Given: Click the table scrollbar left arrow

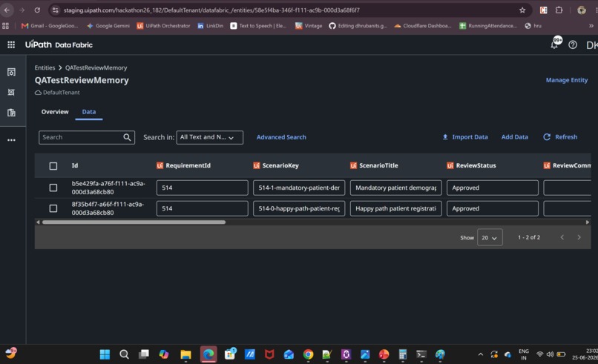Looking at the screenshot, I should coord(38,222).
